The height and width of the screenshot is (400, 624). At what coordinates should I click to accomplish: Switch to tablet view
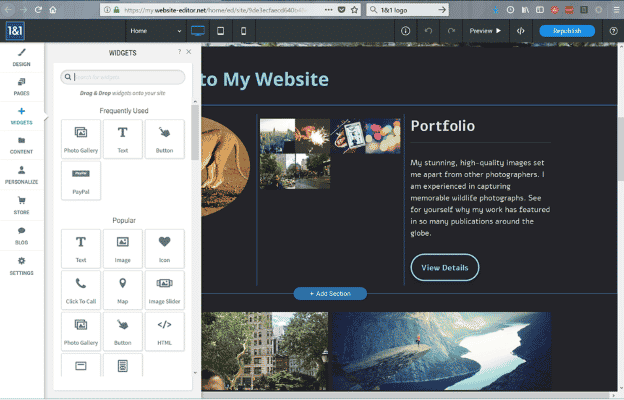(x=220, y=31)
